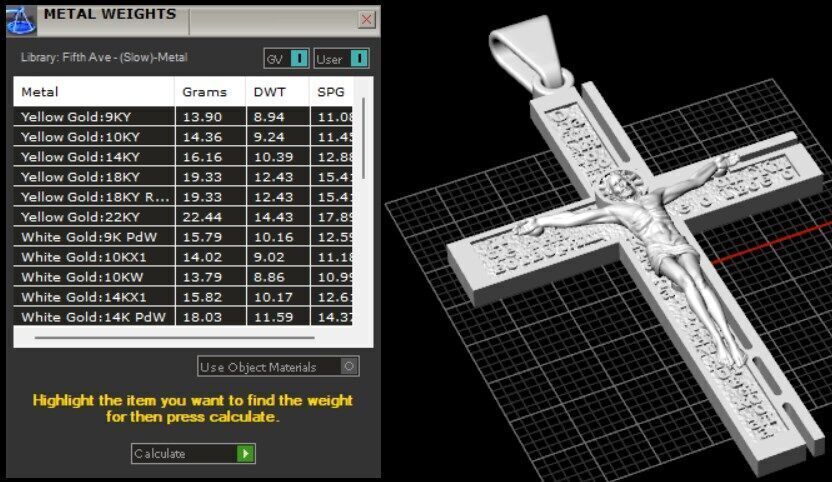
Task: Select the Yellow Gold:14KY row
Action: 183,157
